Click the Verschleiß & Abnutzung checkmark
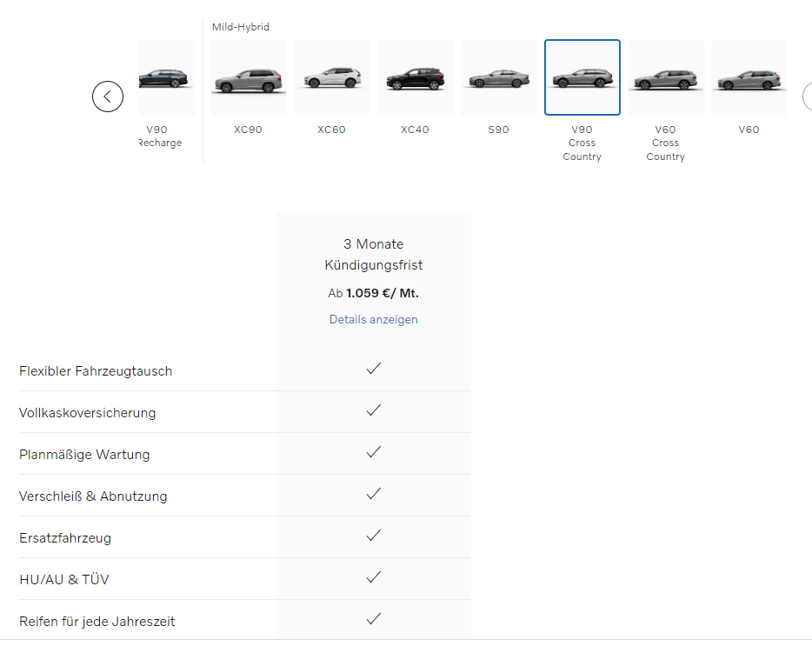Viewport: 812px width, 646px height. coord(374,494)
